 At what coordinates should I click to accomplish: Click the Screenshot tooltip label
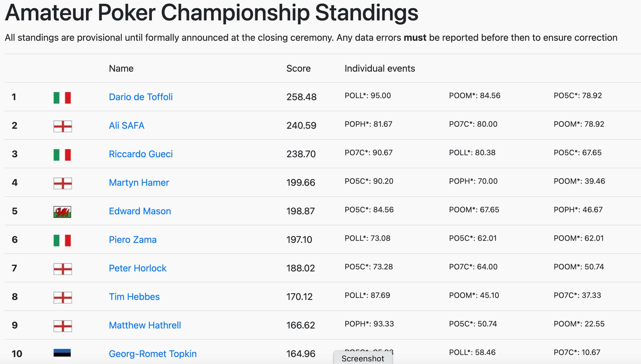(363, 358)
